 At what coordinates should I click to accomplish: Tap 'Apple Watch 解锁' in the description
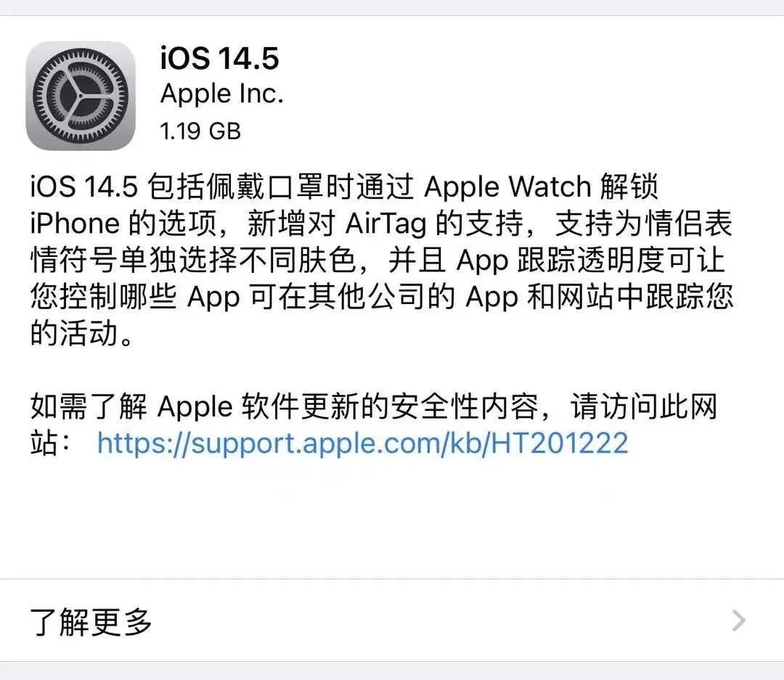point(541,187)
